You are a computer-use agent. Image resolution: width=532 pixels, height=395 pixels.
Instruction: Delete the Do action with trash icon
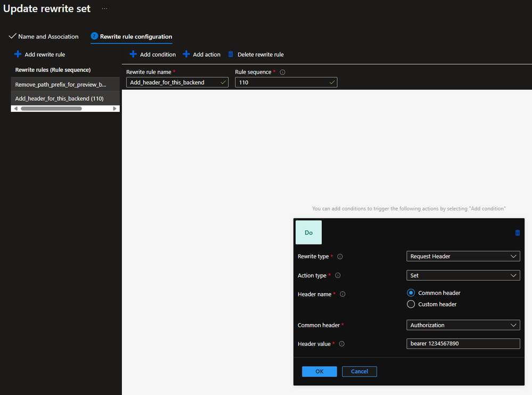(518, 232)
